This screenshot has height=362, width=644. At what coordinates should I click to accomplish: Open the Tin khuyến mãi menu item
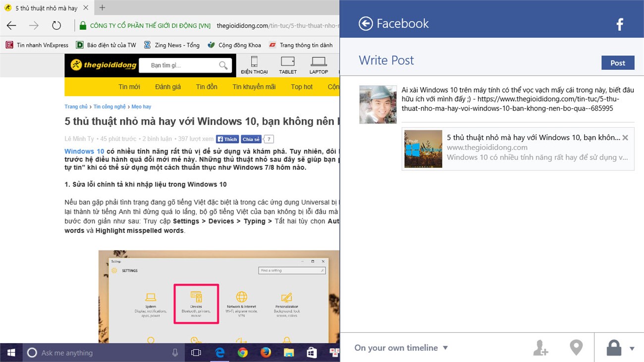(x=254, y=87)
